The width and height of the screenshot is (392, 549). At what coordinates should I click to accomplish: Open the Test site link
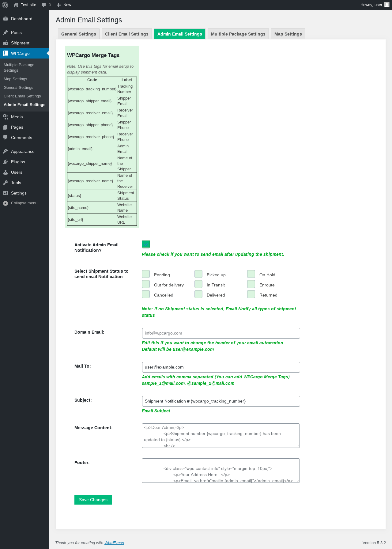pos(25,5)
